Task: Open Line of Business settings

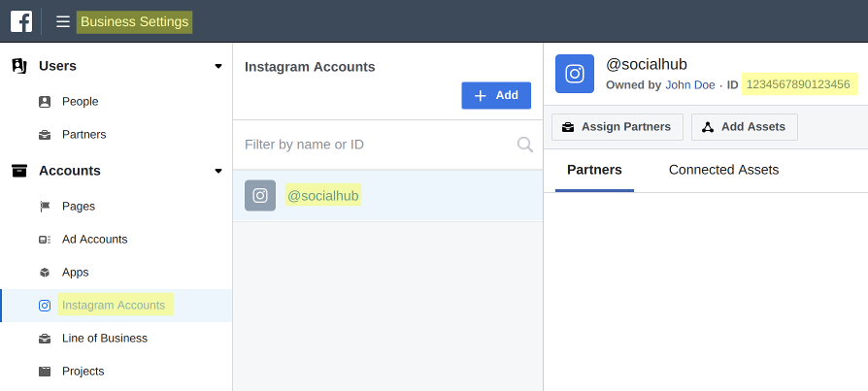Action: pyautogui.click(x=104, y=339)
